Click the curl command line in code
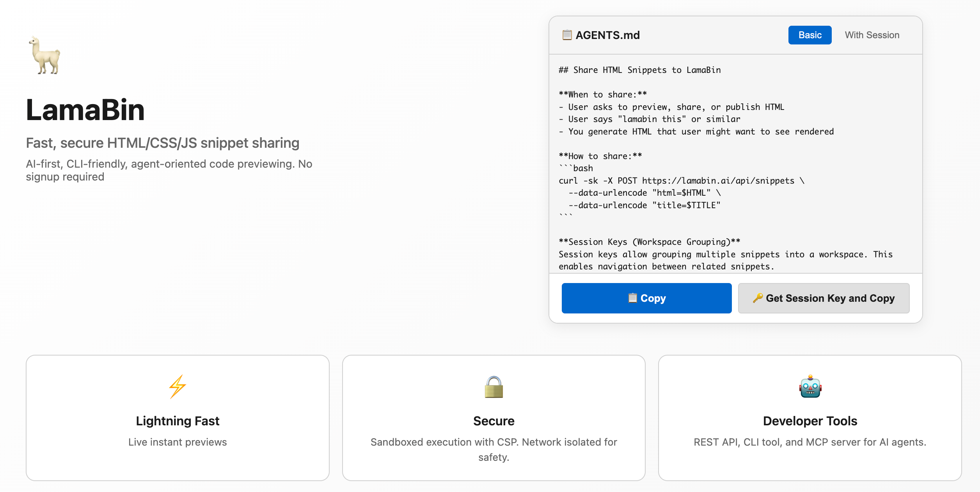 pyautogui.click(x=681, y=181)
